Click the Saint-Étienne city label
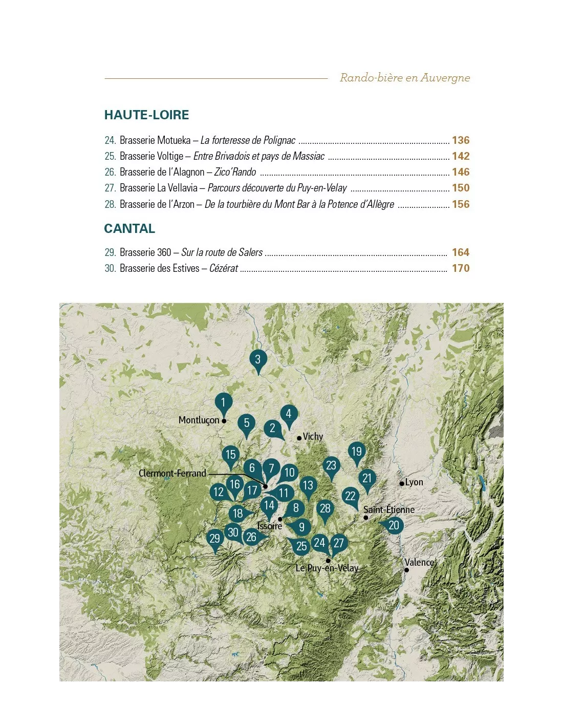Viewport: 563px width, 728px height. click(x=389, y=509)
